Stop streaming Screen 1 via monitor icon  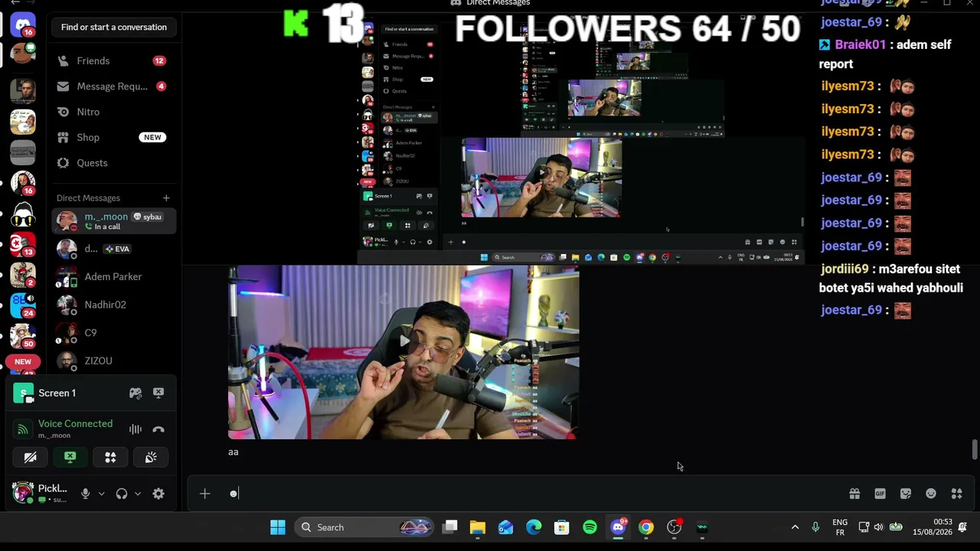(x=158, y=393)
